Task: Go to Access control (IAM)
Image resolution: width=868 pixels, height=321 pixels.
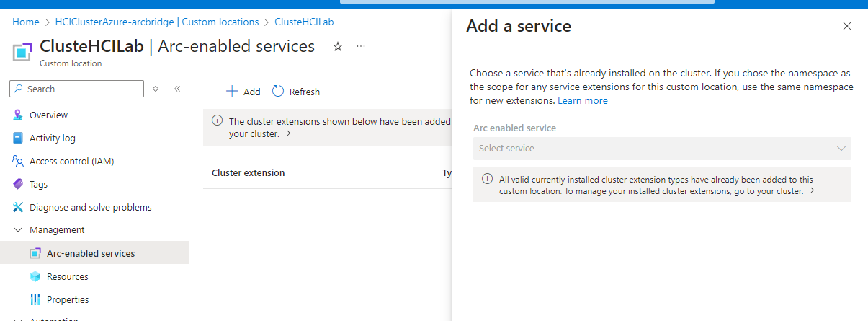Action: point(72,161)
